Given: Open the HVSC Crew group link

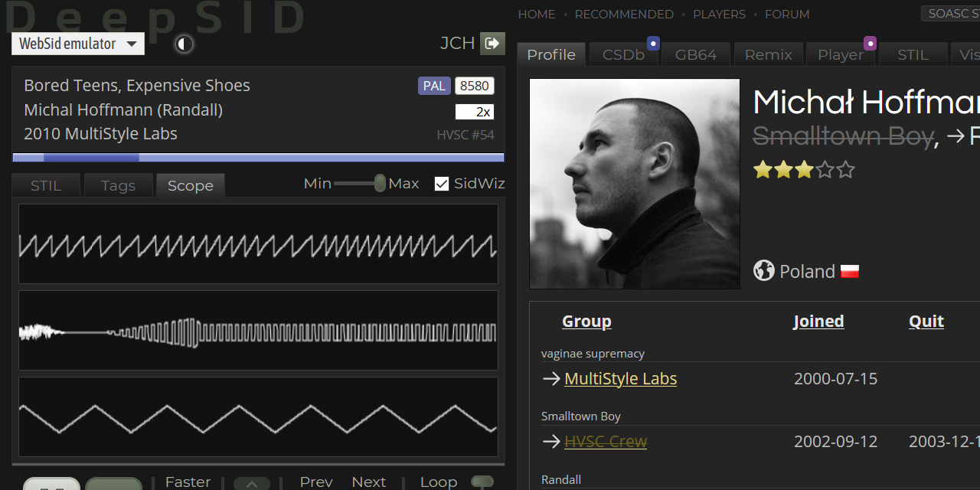Looking at the screenshot, I should click(606, 442).
